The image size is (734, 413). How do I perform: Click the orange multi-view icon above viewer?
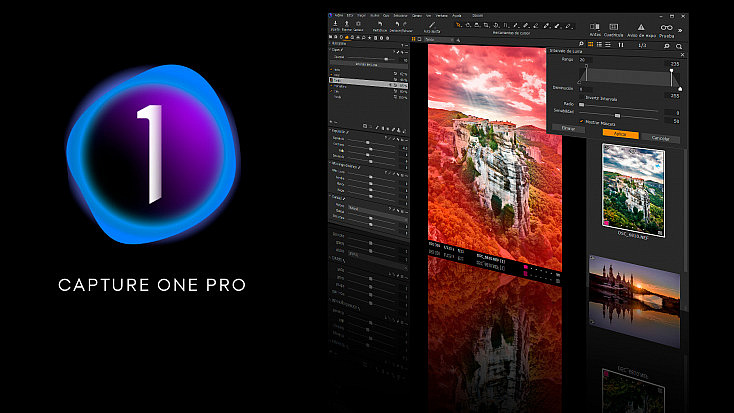[413, 39]
